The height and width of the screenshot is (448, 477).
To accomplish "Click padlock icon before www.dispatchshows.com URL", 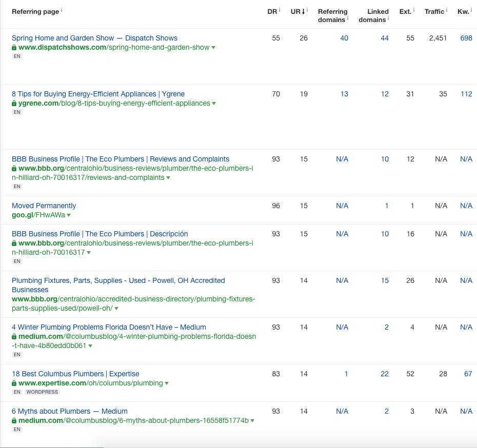I will (x=14, y=47).
